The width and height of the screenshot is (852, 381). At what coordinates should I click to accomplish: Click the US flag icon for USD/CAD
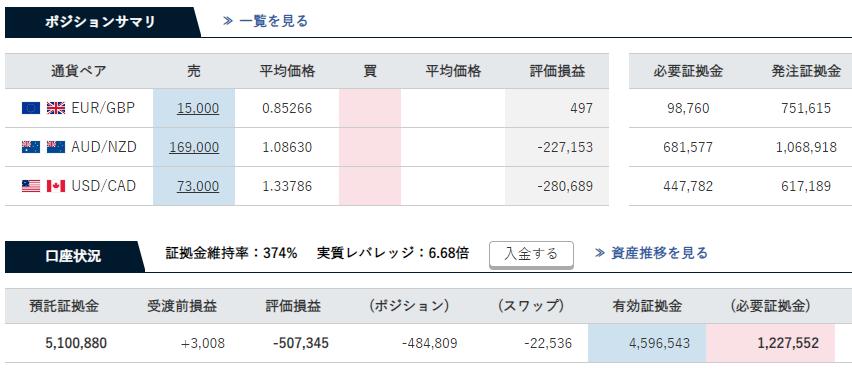tap(31, 186)
